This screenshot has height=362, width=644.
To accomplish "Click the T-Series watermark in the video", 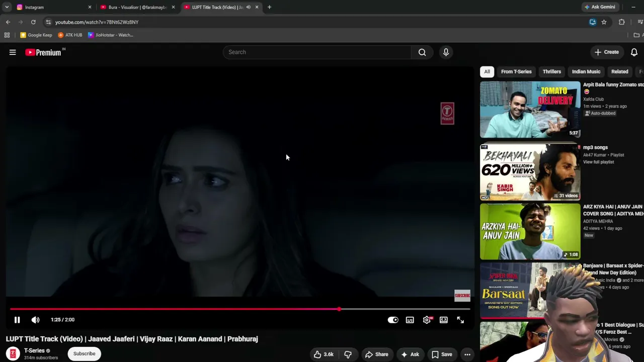I will [447, 113].
